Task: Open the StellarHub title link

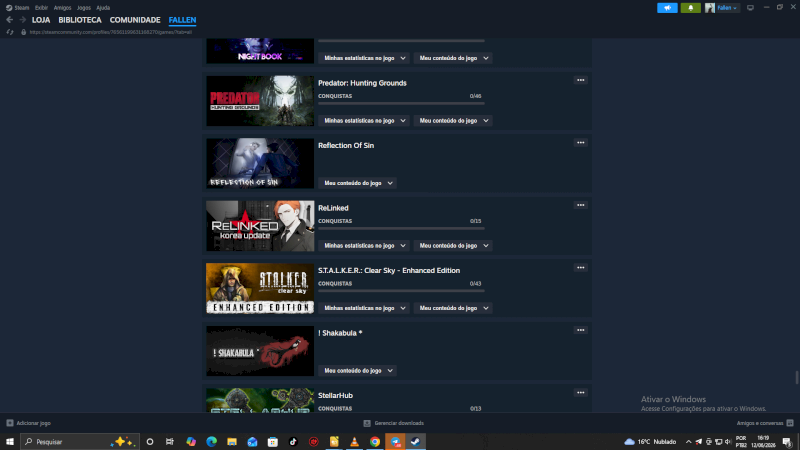Action: click(335, 395)
